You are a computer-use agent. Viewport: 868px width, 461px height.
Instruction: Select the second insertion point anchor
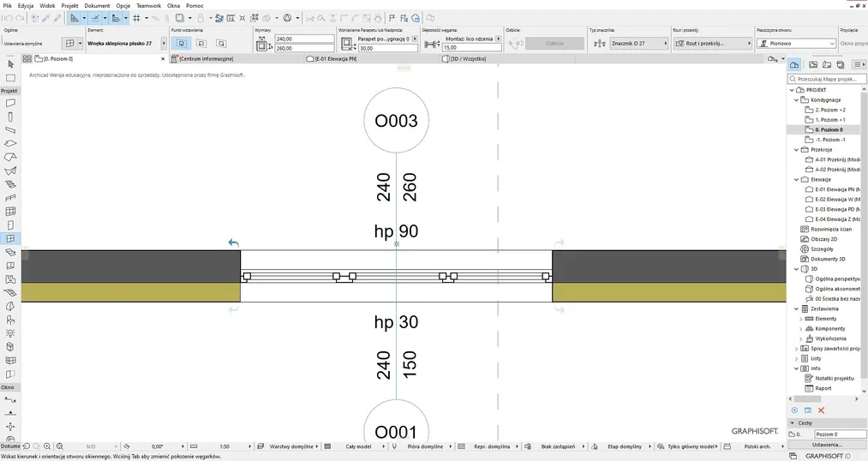coord(201,43)
